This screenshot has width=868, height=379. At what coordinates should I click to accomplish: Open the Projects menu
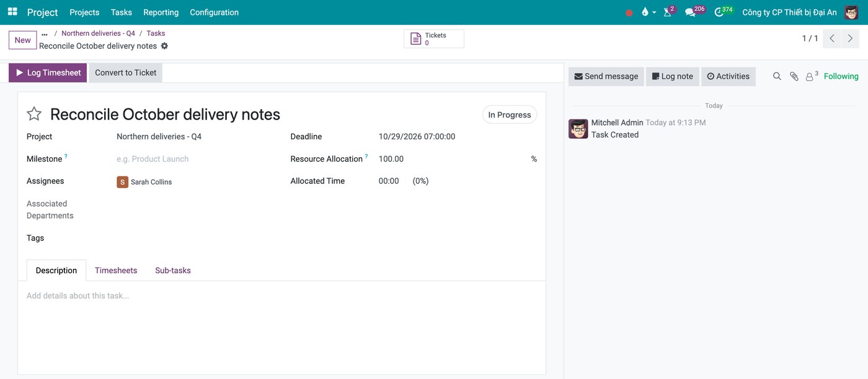tap(84, 12)
